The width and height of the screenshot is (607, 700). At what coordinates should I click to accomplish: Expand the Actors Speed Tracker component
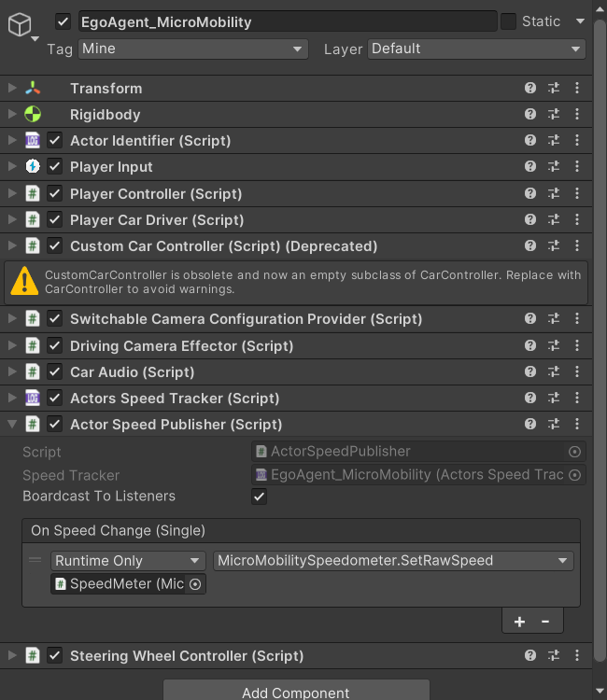pyautogui.click(x=12, y=398)
